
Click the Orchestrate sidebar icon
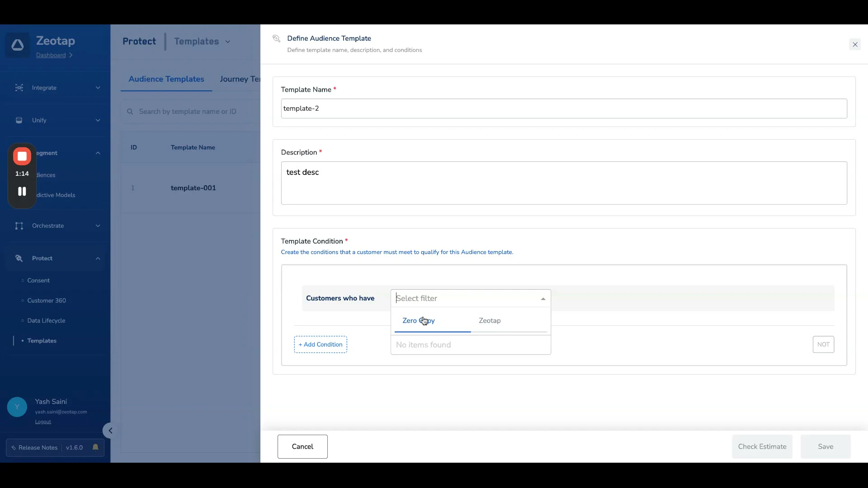pyautogui.click(x=19, y=226)
